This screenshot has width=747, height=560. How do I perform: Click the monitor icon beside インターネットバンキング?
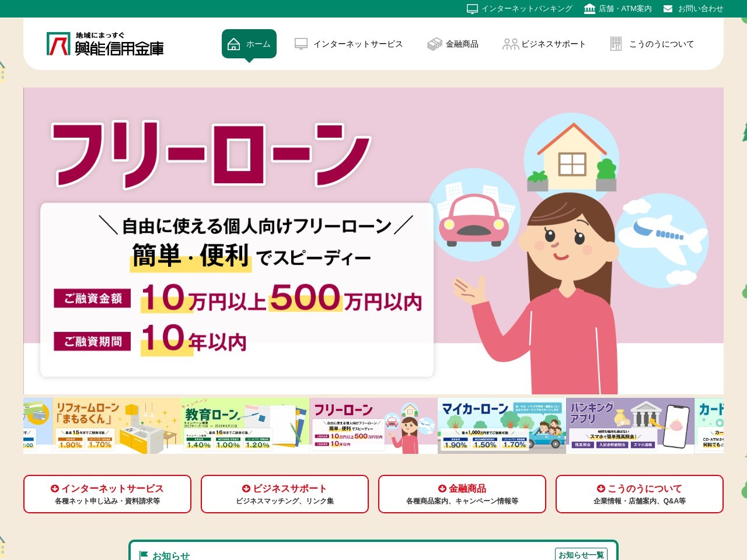click(472, 9)
